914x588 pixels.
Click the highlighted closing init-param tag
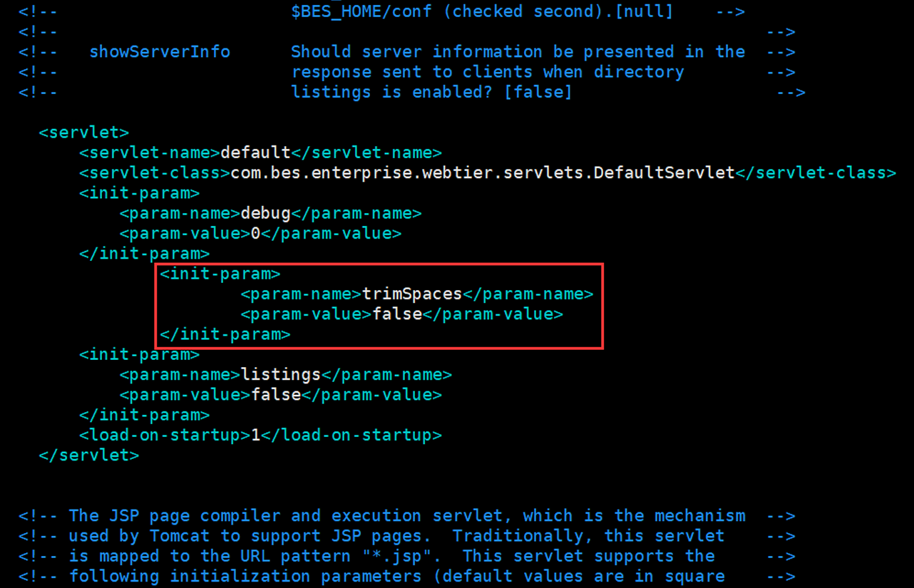225,334
